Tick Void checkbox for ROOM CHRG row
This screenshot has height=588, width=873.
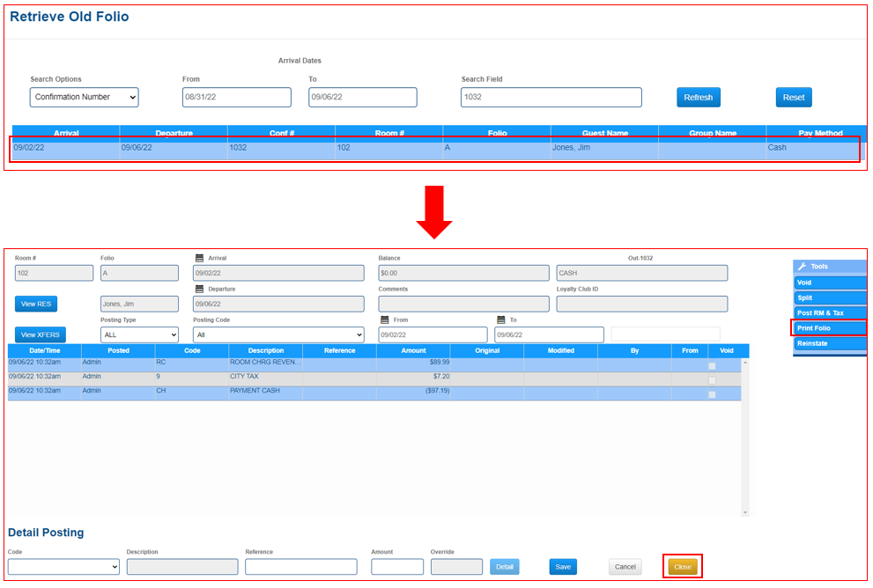tap(712, 365)
